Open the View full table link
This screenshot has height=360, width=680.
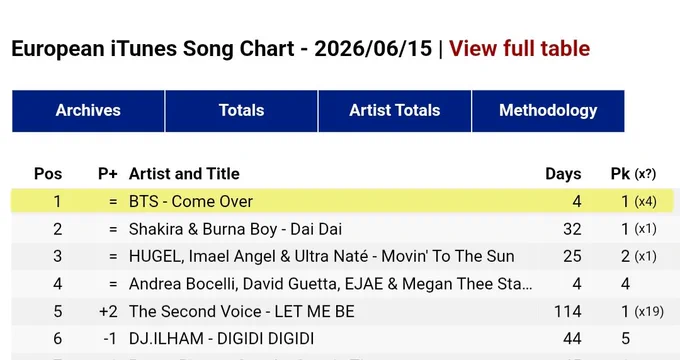pos(519,48)
